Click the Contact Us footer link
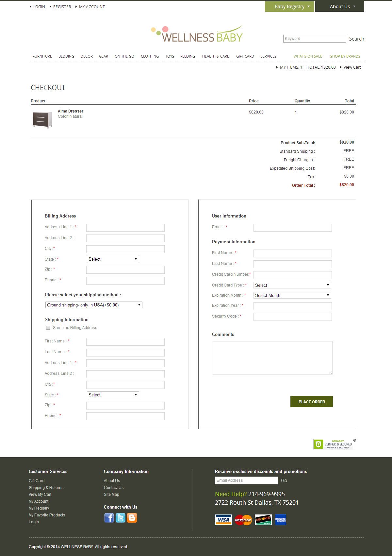Screen dimensions: 392x556 pos(114,488)
